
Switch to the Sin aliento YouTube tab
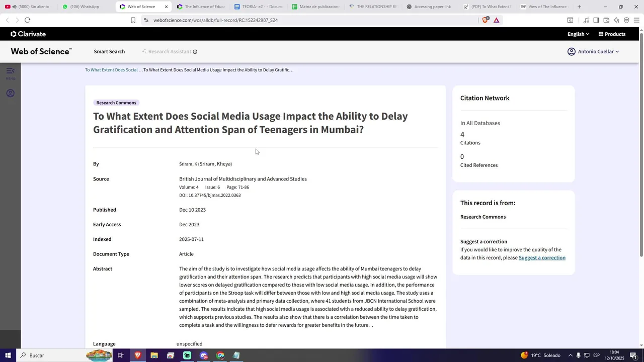tap(29, 7)
